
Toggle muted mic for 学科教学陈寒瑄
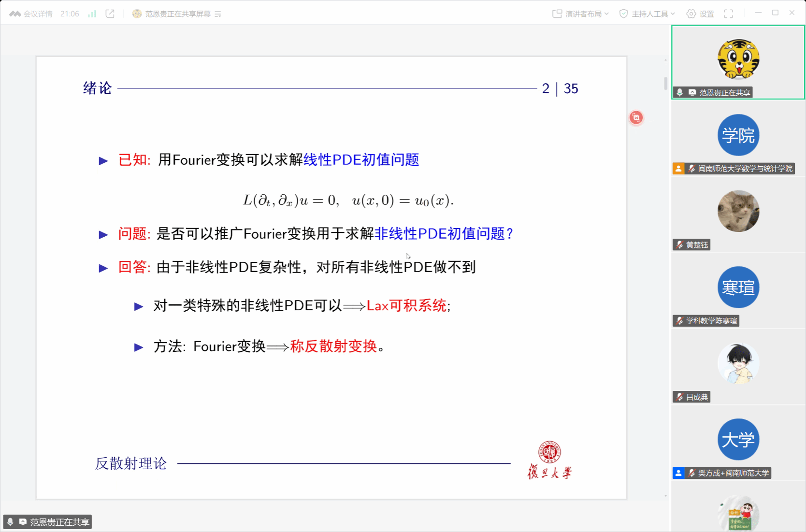(x=679, y=321)
